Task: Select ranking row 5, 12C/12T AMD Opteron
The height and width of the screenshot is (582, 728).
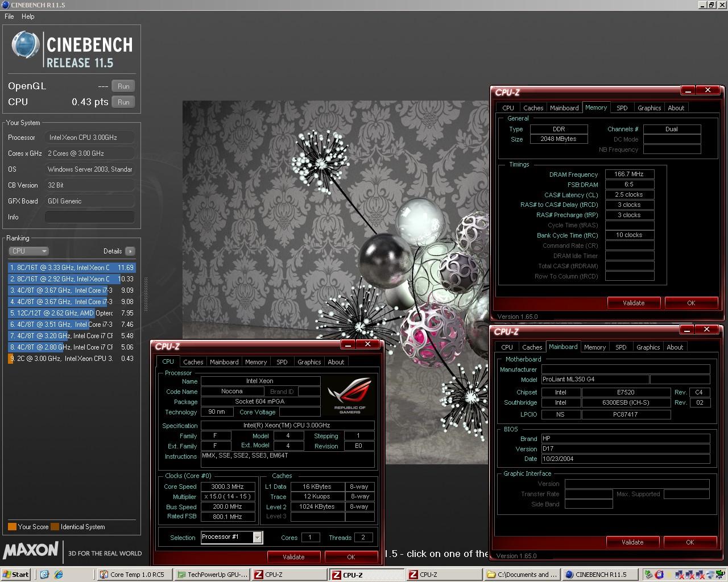Action: pos(72,313)
